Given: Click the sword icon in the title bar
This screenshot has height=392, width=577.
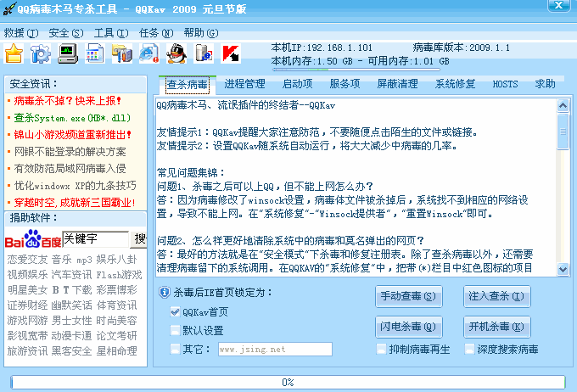Looking at the screenshot, I should [9, 8].
